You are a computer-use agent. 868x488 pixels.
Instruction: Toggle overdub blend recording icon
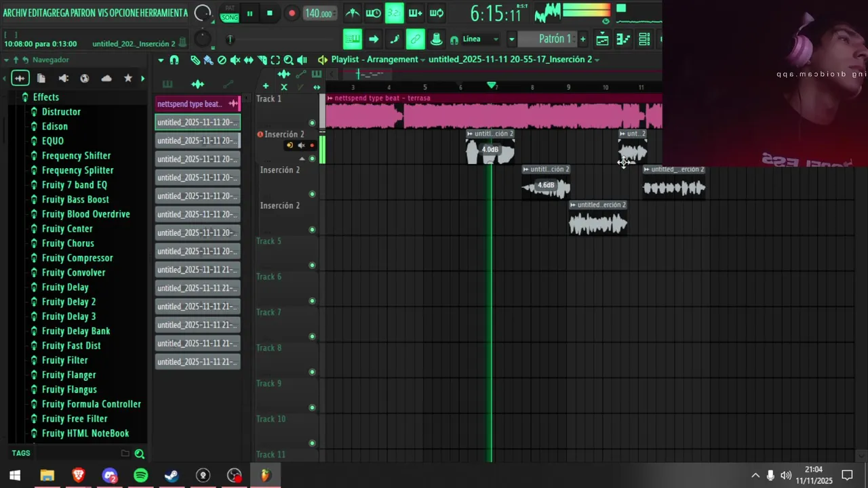415,13
